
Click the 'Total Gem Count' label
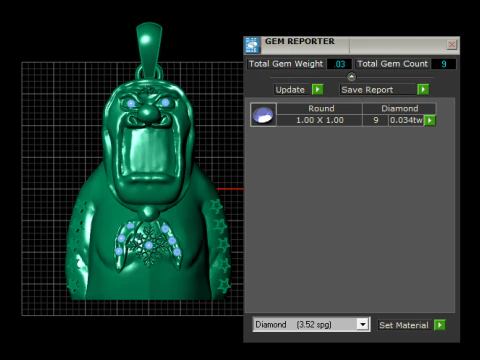(x=392, y=64)
